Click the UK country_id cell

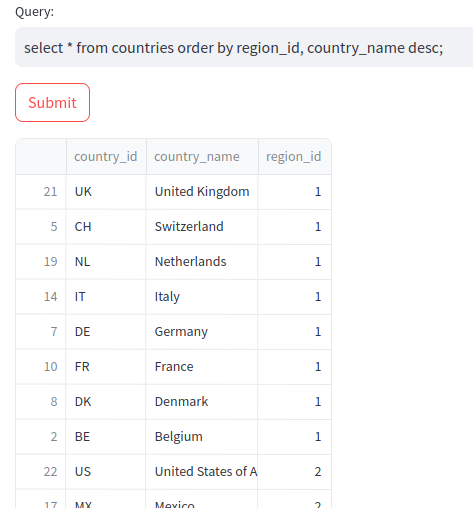pyautogui.click(x=106, y=192)
